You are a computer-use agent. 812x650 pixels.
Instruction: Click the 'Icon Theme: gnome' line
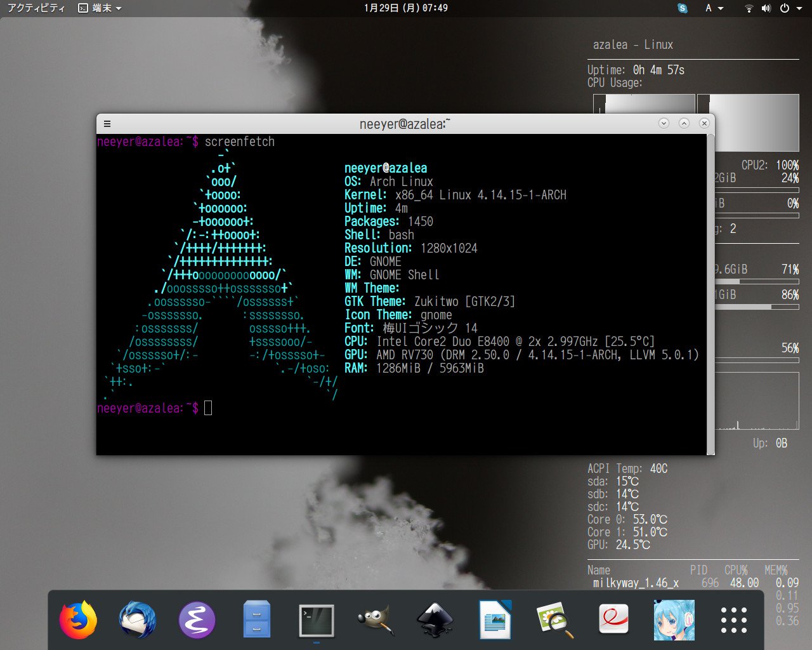[398, 315]
